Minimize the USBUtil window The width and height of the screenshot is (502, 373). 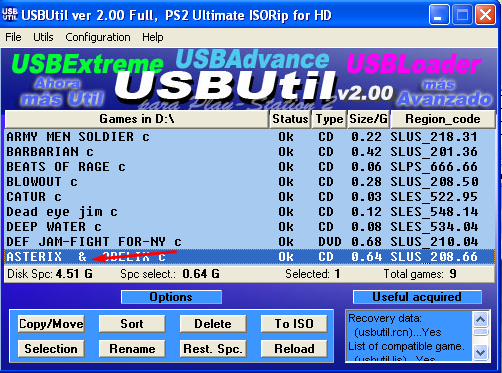click(x=439, y=14)
